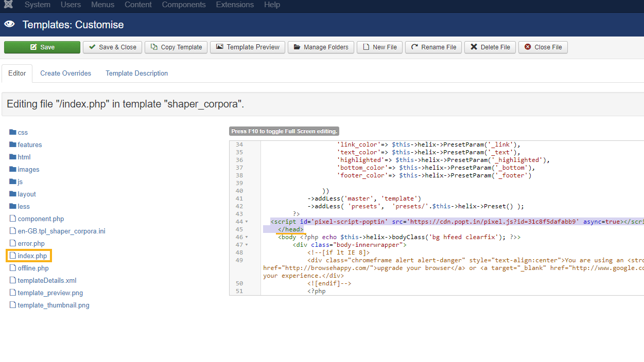
Task: Open the Menus menu
Action: 103,5
